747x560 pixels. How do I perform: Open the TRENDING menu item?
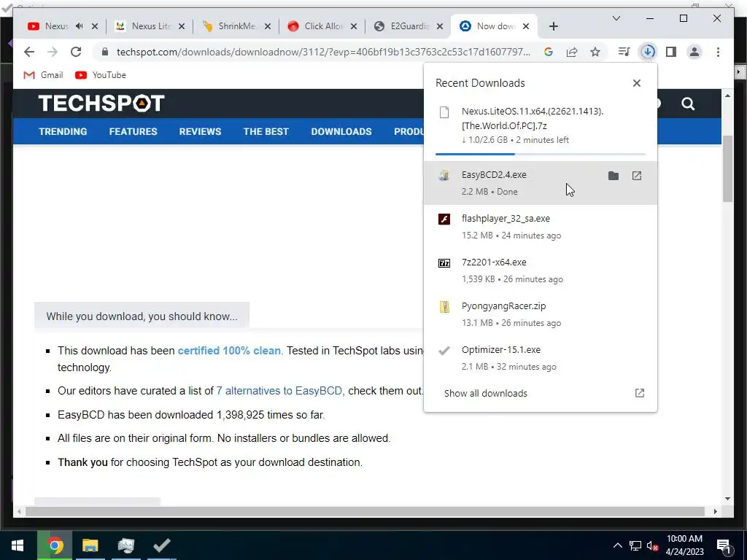click(63, 131)
